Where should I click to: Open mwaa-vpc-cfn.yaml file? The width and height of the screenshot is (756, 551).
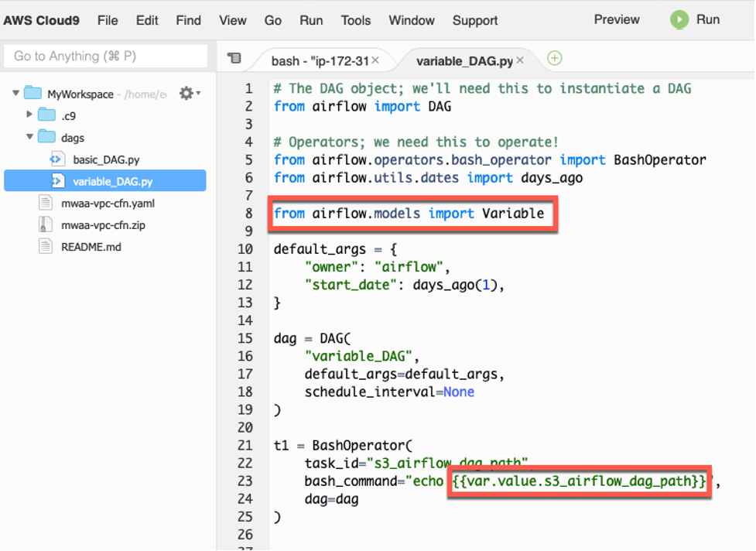108,204
